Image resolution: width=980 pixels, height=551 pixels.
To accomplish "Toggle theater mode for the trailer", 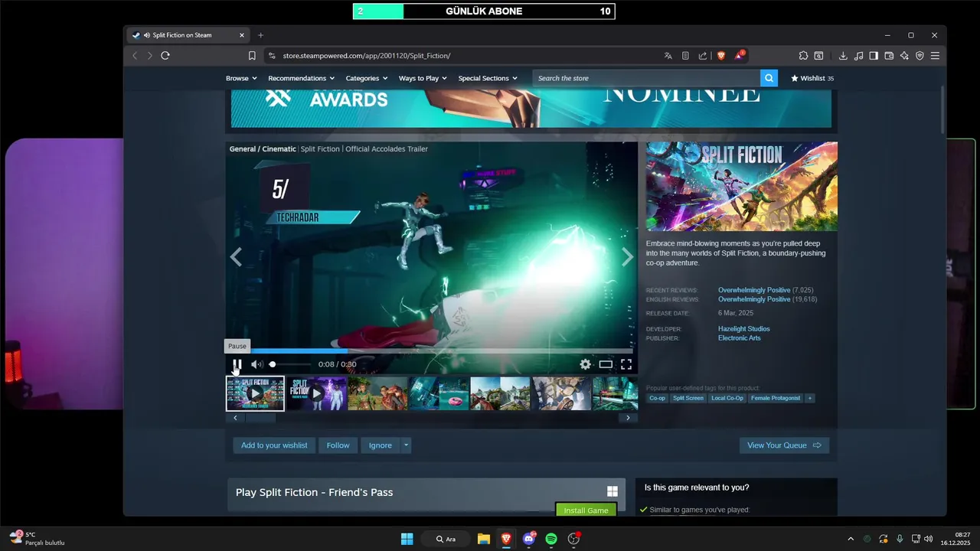I will pyautogui.click(x=606, y=364).
